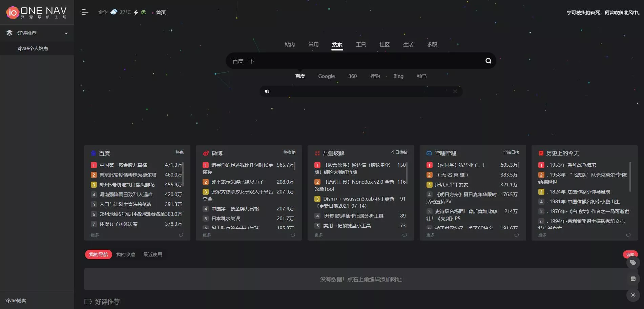The height and width of the screenshot is (309, 644).
Task: Switch to the 我的收藏 tab
Action: pos(126,254)
